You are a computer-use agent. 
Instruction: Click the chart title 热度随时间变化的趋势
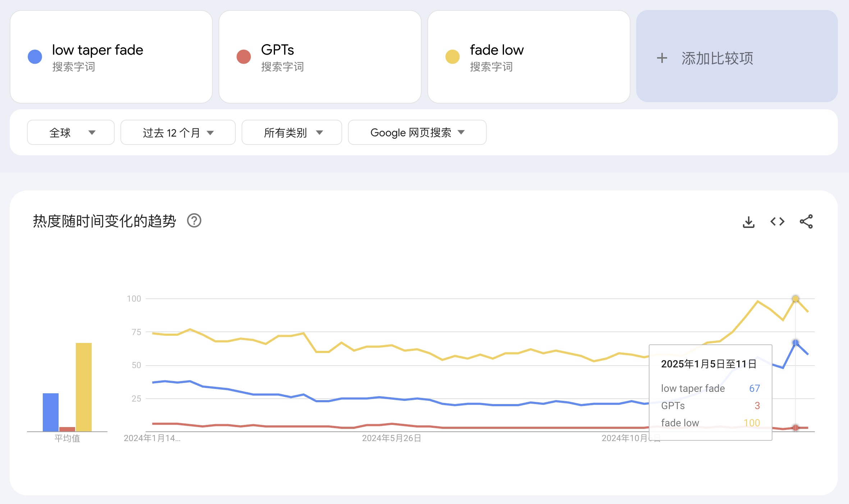[x=104, y=221]
